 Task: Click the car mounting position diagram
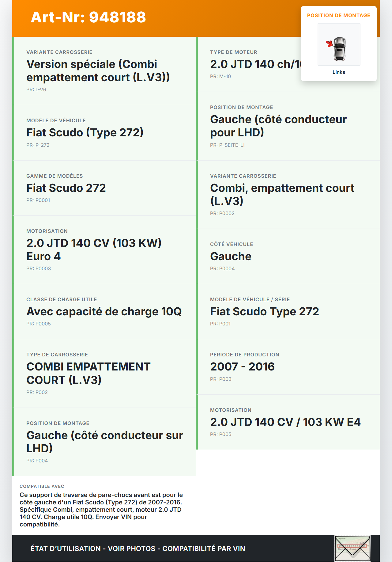point(339,45)
